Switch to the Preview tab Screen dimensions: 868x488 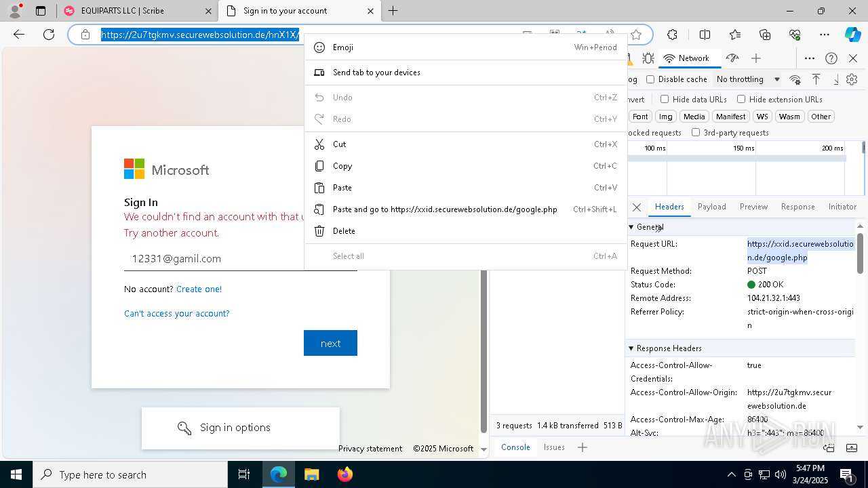(753, 207)
